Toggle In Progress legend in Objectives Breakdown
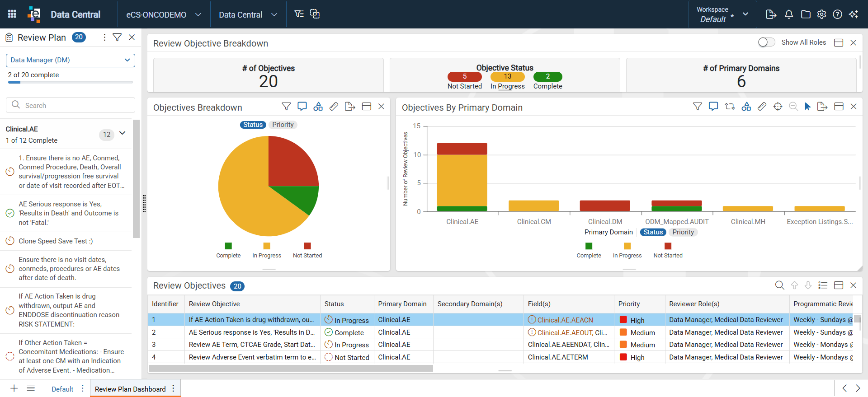The image size is (868, 397). 267,250
